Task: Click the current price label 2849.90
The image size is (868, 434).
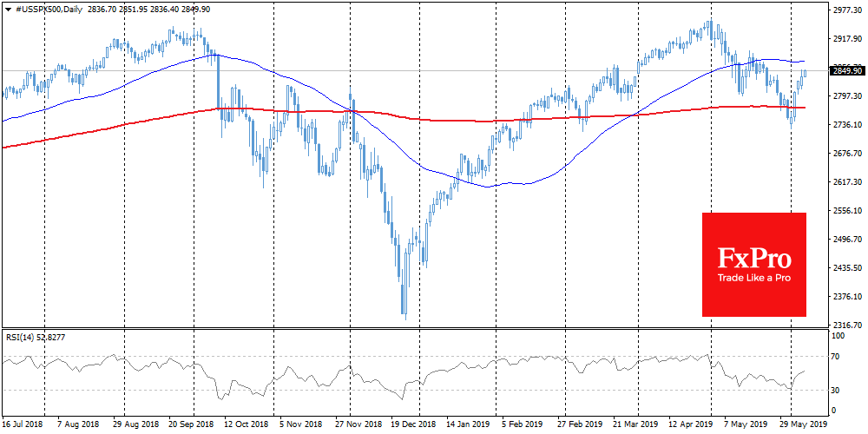Action: pos(847,71)
